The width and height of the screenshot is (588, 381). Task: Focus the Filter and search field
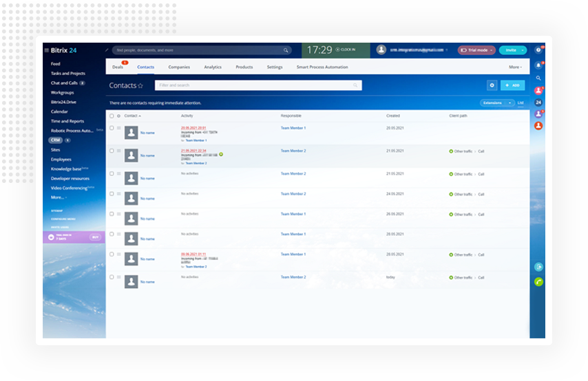pyautogui.click(x=258, y=85)
